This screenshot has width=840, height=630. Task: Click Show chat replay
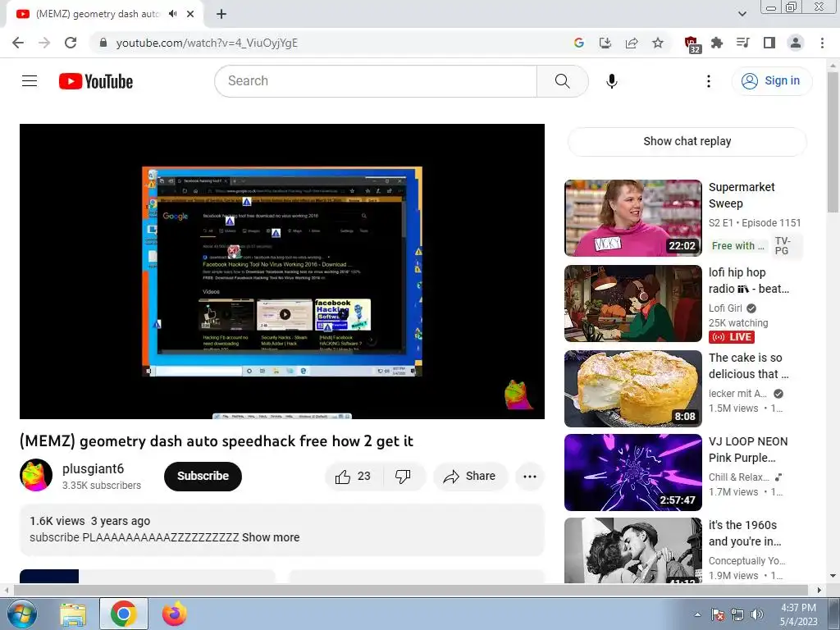(x=687, y=141)
